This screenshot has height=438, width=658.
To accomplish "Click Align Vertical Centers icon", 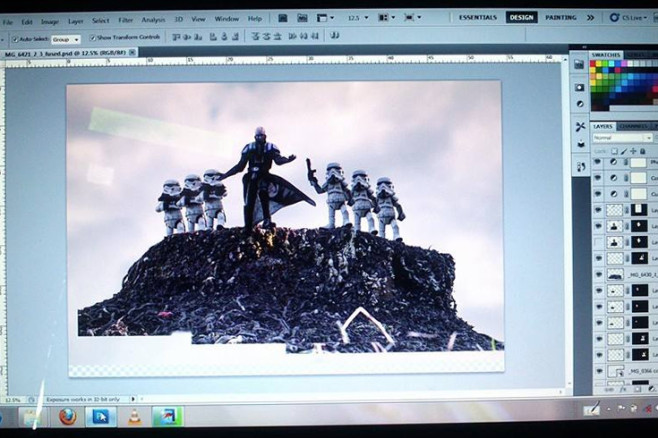I will (187, 37).
